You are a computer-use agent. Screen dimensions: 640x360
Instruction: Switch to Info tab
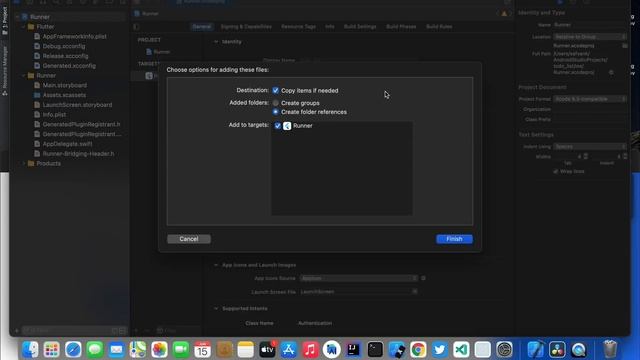coord(330,27)
